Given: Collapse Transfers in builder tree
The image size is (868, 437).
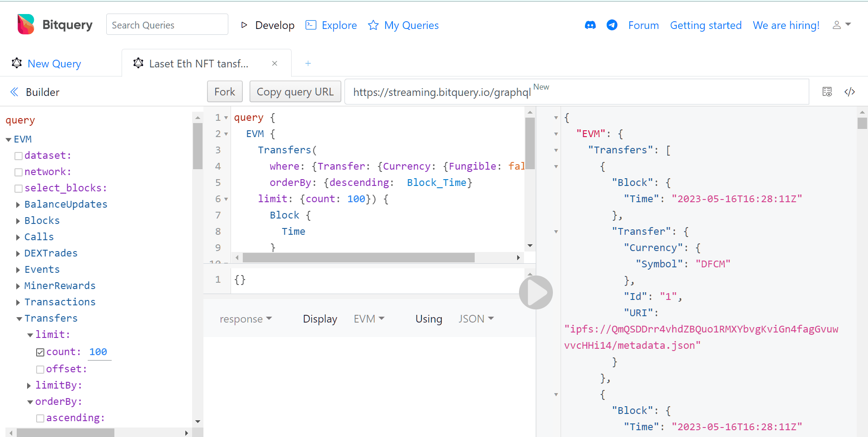Looking at the screenshot, I should pyautogui.click(x=19, y=319).
